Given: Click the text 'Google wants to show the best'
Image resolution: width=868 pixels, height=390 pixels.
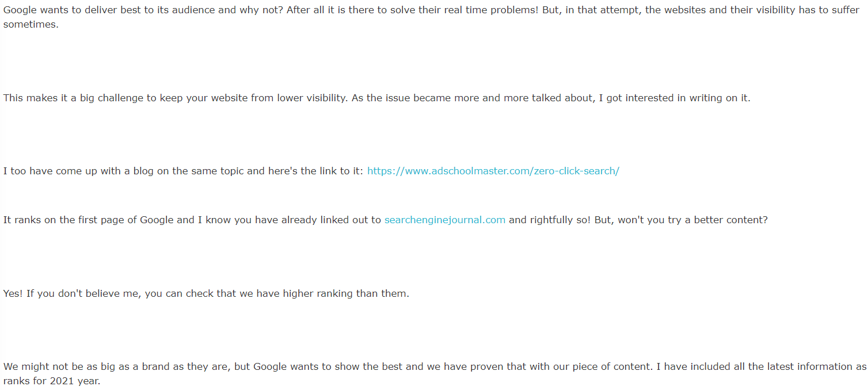Looking at the screenshot, I should [329, 366].
